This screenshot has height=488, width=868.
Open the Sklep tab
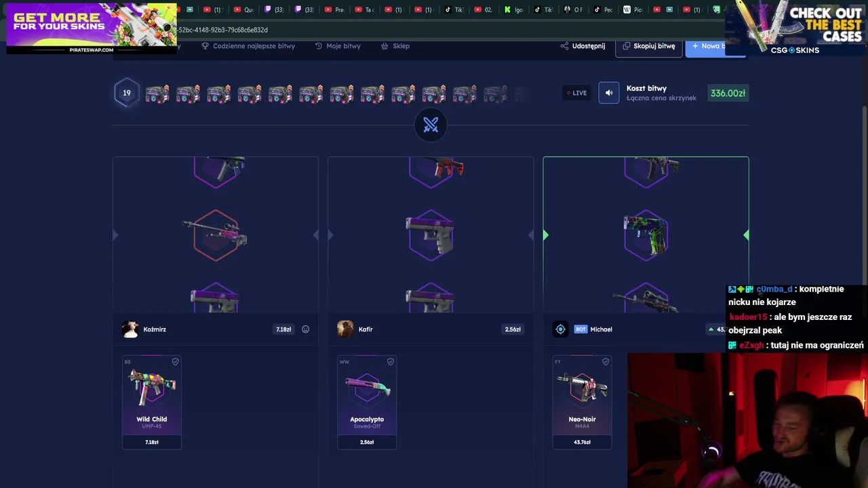[395, 46]
